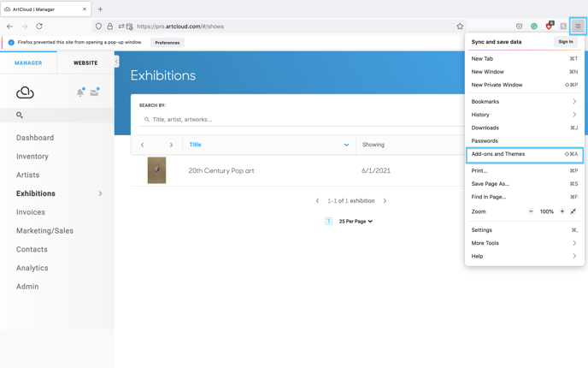The image size is (588, 368).
Task: Increase zoom with the plus button
Action: click(562, 211)
